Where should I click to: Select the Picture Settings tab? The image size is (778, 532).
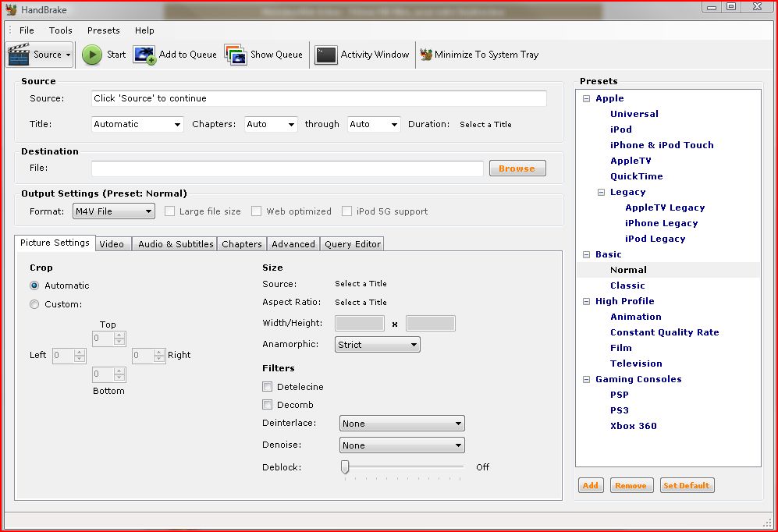click(55, 243)
